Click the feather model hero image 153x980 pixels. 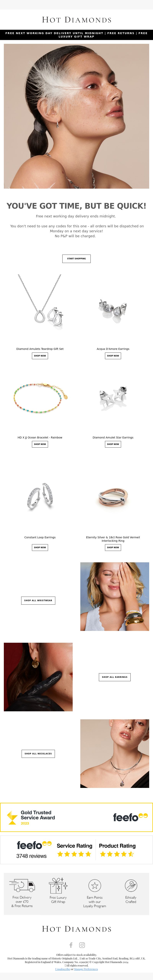point(76,116)
